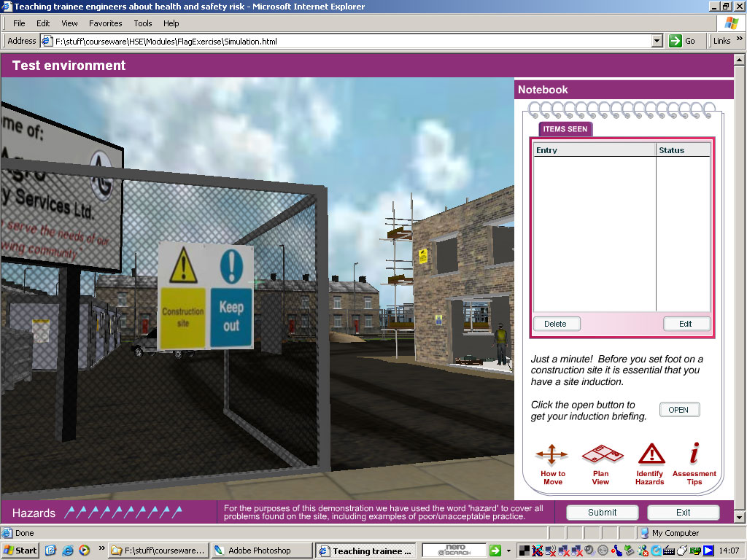This screenshot has height=560, width=747.
Task: Click the Edit button in notebook
Action: click(x=686, y=324)
